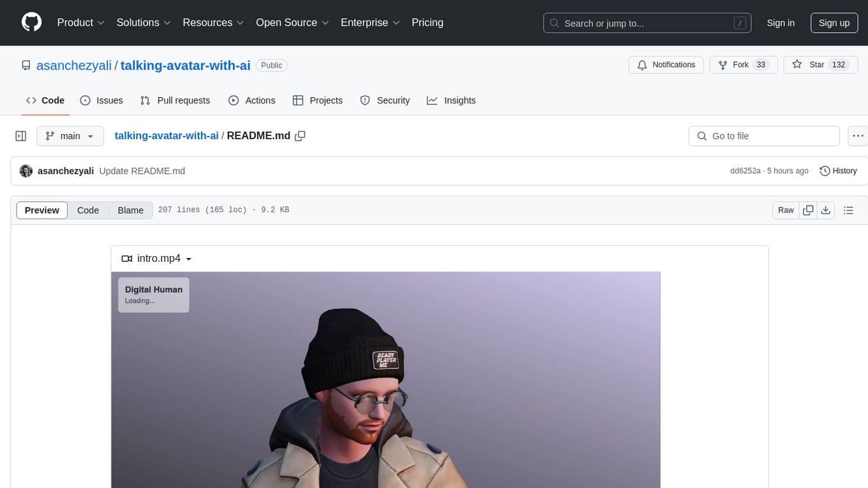Open the Issues tab
The image size is (868, 488).
(101, 100)
